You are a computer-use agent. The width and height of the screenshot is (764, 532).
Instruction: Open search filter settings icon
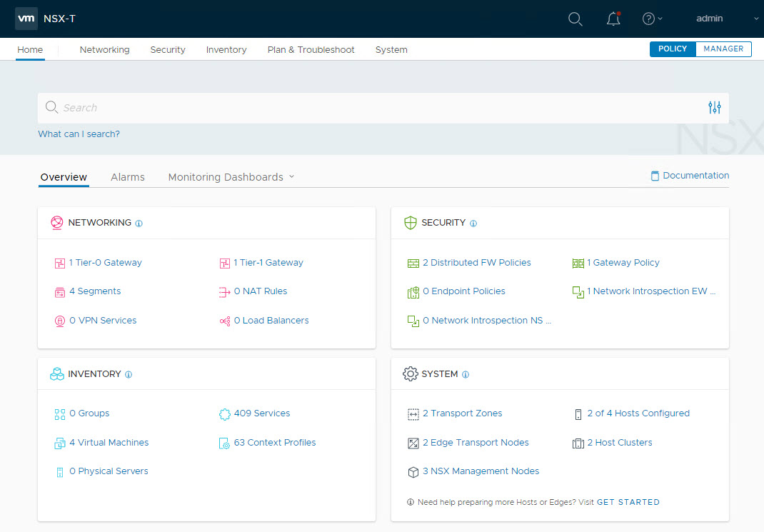point(714,108)
